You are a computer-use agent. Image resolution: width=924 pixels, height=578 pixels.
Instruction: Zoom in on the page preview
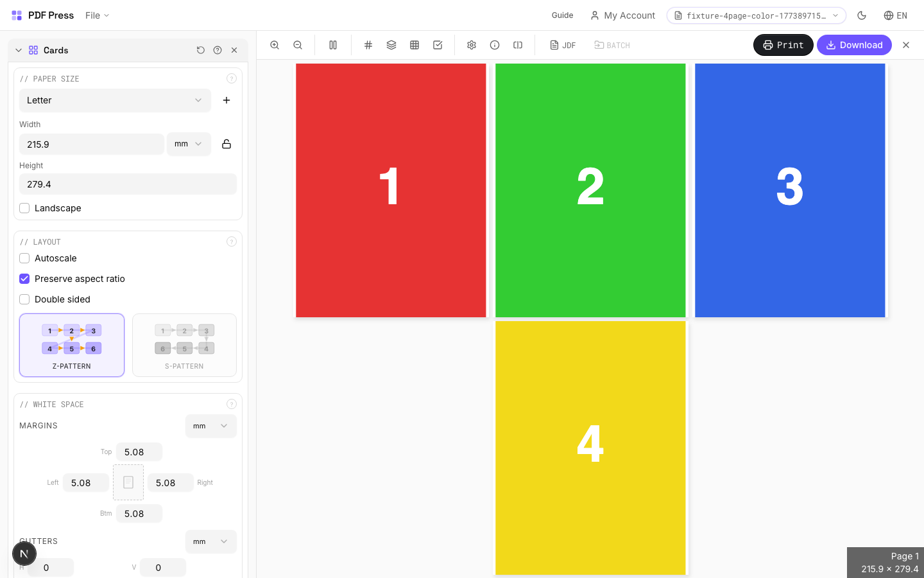click(275, 45)
